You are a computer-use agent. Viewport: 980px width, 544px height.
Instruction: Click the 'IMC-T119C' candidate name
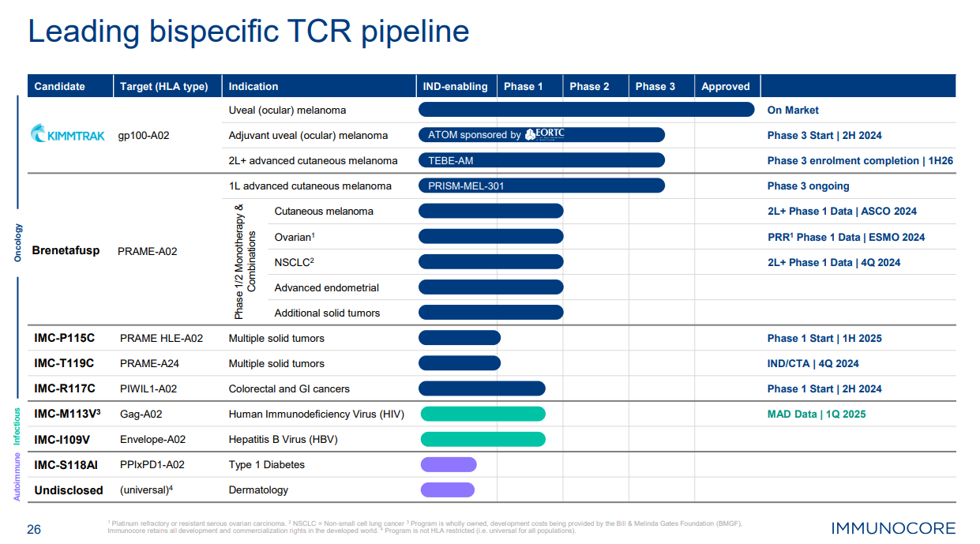[x=64, y=363]
